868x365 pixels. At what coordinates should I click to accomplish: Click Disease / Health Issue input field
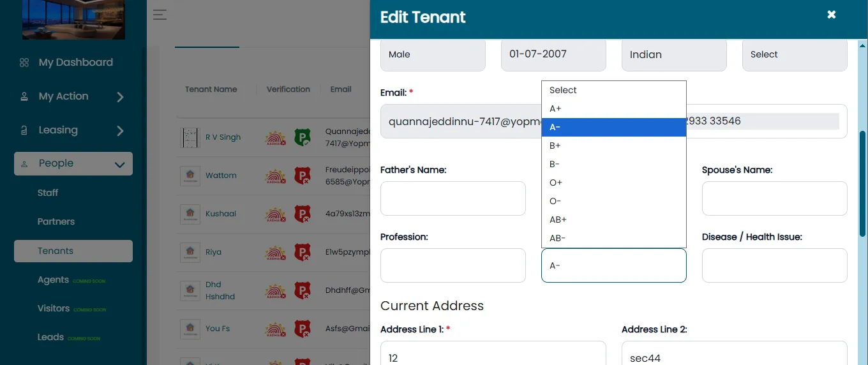775,265
